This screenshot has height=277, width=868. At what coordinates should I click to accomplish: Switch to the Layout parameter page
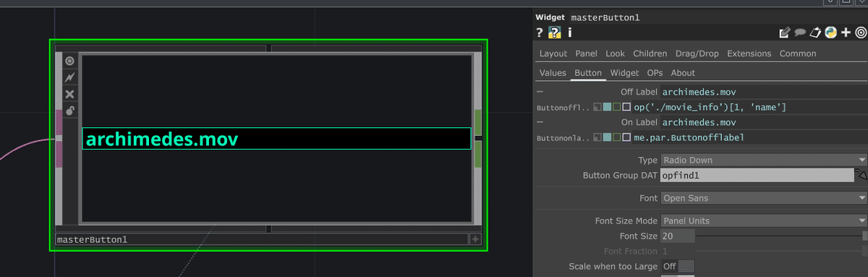[x=553, y=54]
